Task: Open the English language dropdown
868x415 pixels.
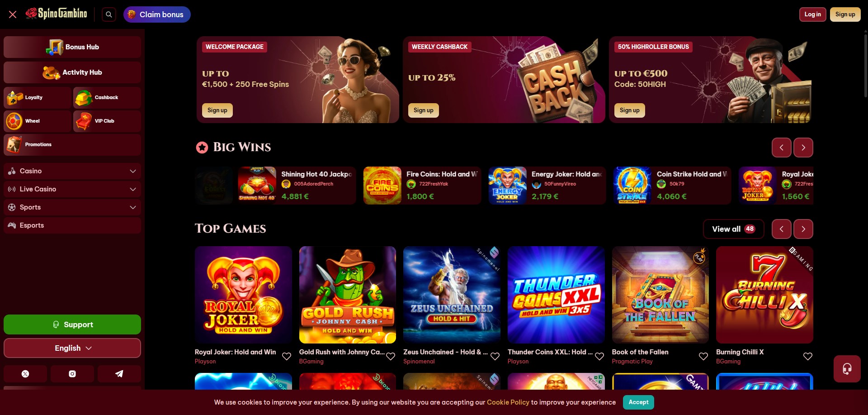Action: pos(72,348)
